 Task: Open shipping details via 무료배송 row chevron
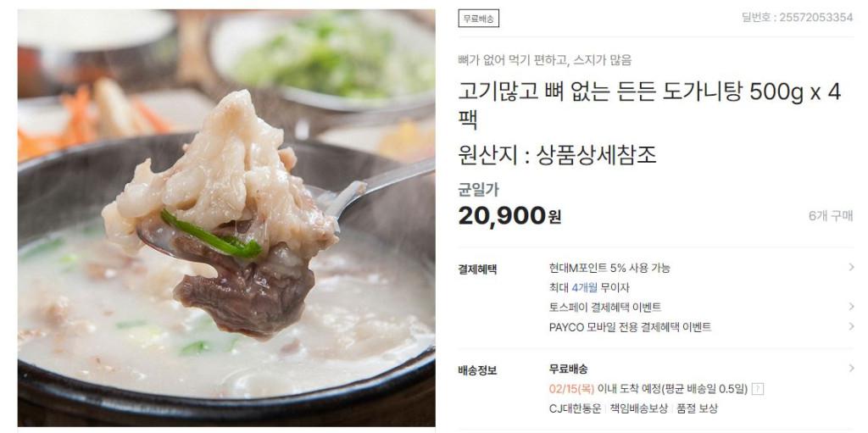coord(851,369)
